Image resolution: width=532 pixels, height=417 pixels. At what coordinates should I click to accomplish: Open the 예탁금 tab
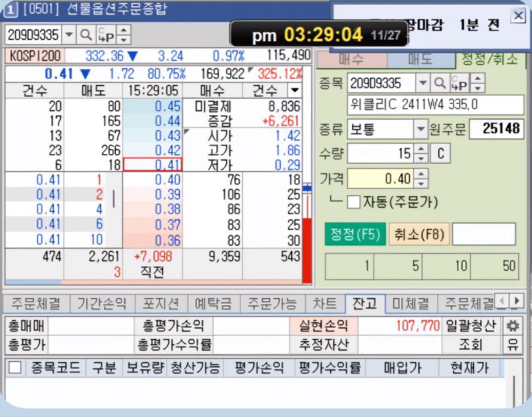click(x=213, y=303)
